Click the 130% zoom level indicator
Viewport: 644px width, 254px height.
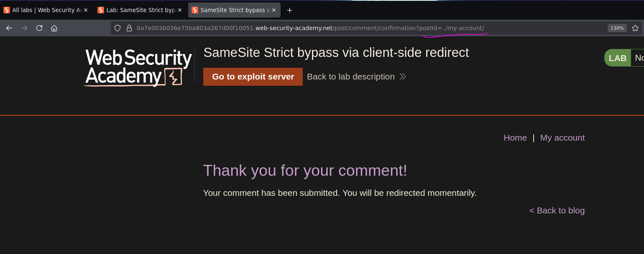coord(617,28)
